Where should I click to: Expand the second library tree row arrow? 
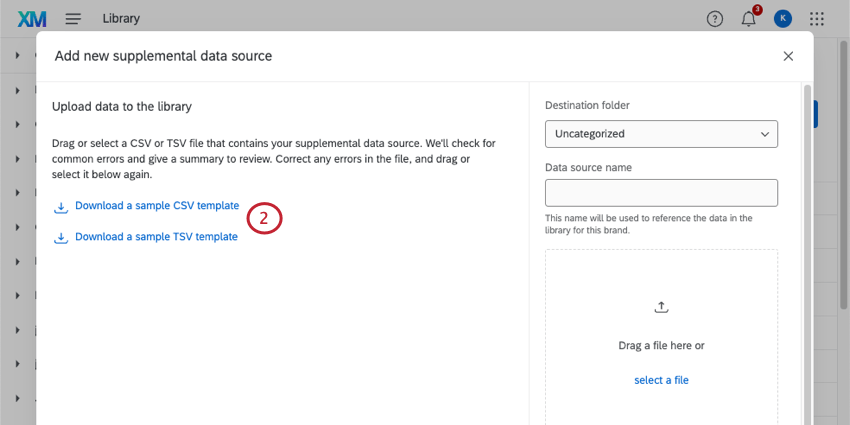pyautogui.click(x=18, y=89)
